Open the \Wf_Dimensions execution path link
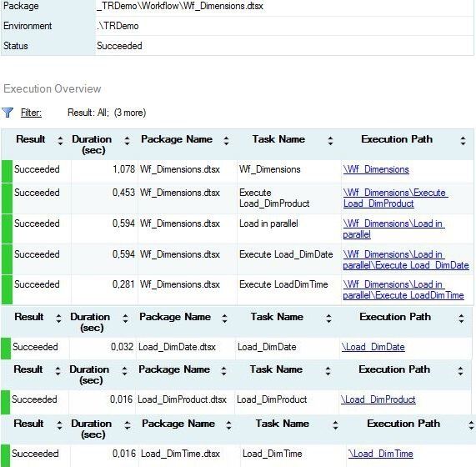The height and width of the screenshot is (467, 476). 376,169
